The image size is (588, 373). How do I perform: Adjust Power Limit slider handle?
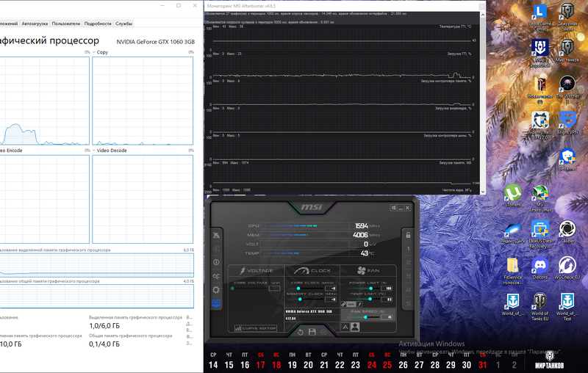tap(370, 289)
